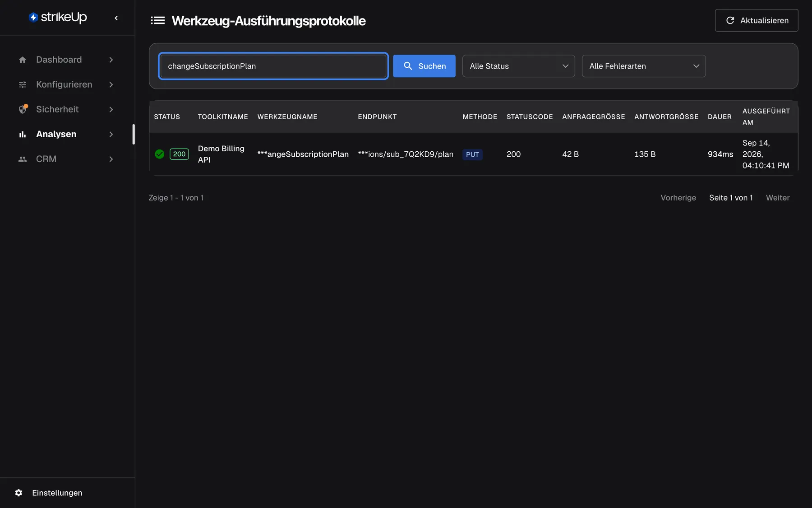Viewport: 812px width, 508px height.
Task: Click the 42 B request size
Action: (570, 154)
